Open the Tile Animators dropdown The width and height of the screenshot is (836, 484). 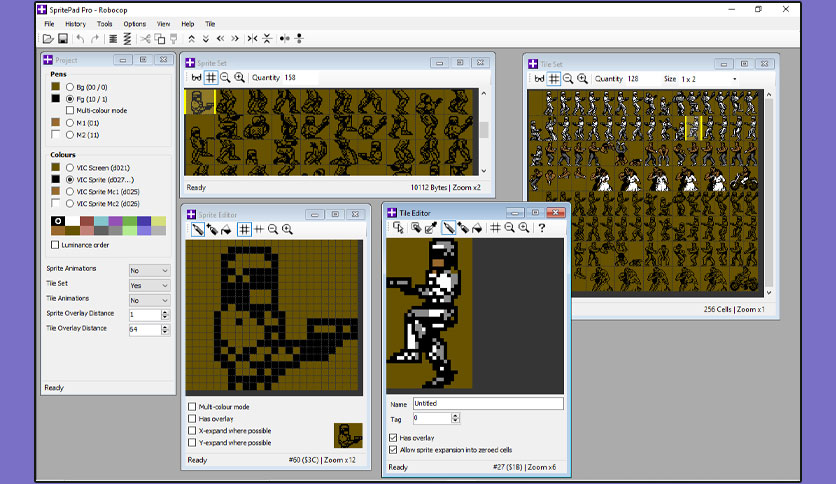tap(149, 300)
